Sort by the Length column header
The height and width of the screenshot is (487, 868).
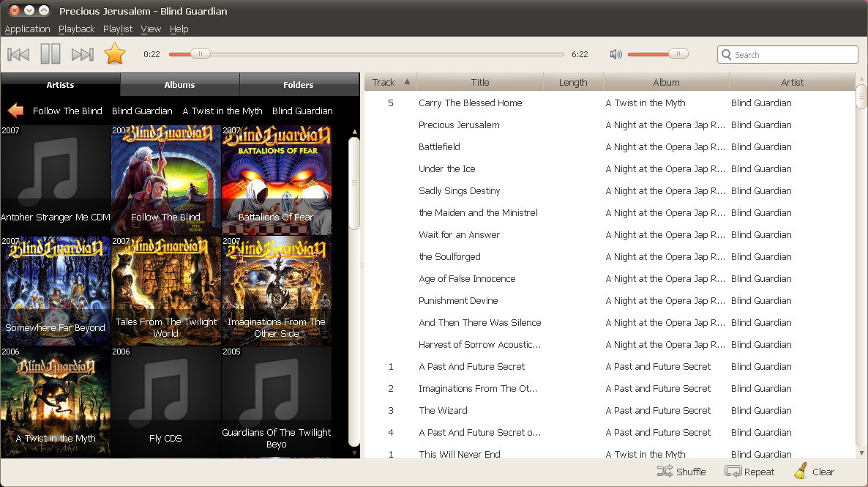tap(573, 82)
